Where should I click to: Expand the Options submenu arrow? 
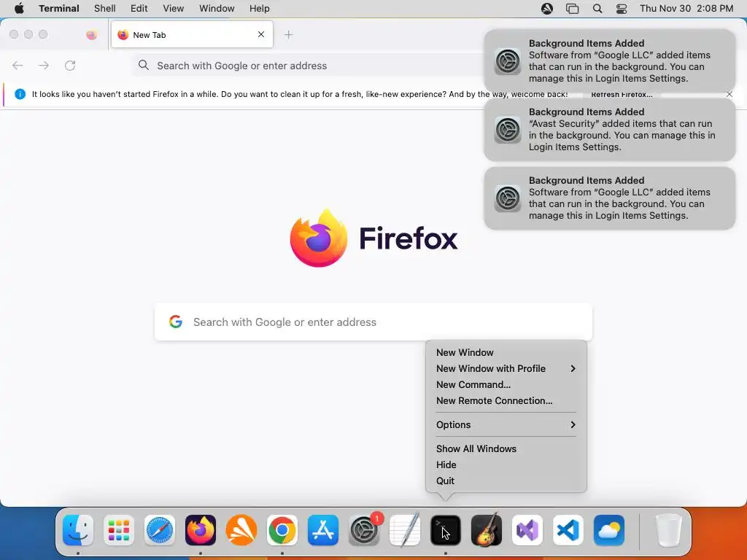[x=573, y=425]
